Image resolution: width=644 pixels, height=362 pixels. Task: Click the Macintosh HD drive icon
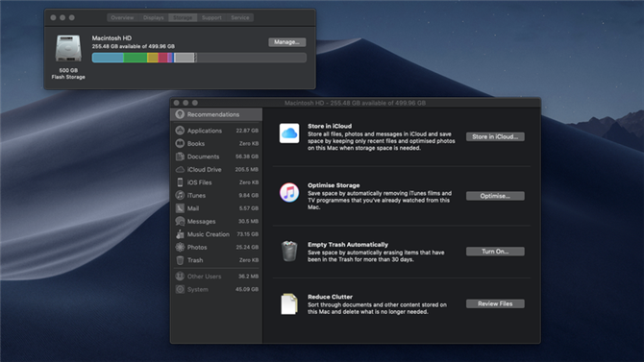click(x=68, y=49)
